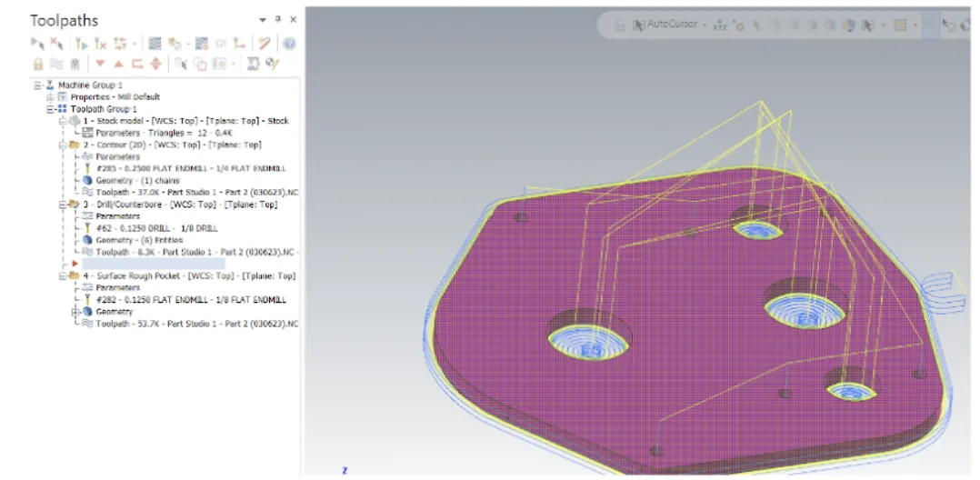The image size is (980, 480).
Task: Regenerate all dirty operations icon
Action: coord(101,43)
